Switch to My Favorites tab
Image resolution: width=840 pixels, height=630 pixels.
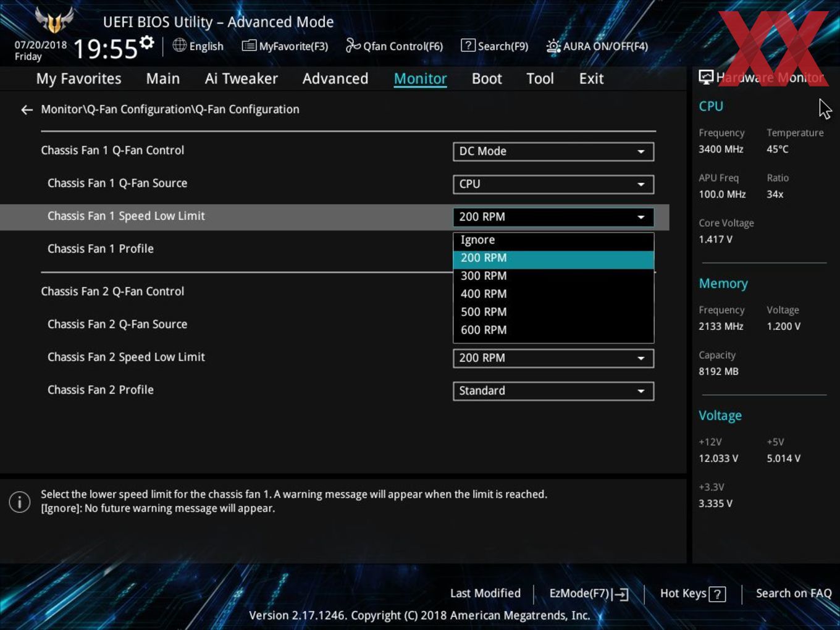[78, 79]
